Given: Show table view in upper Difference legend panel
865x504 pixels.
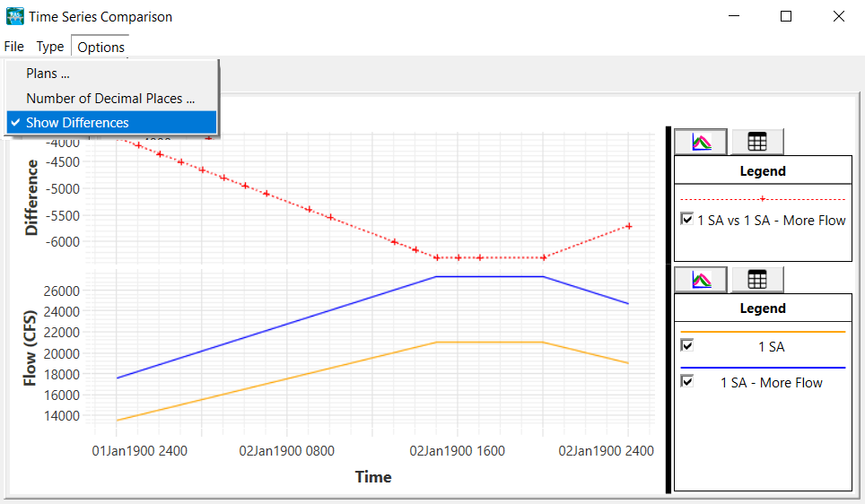Looking at the screenshot, I should tap(756, 142).
